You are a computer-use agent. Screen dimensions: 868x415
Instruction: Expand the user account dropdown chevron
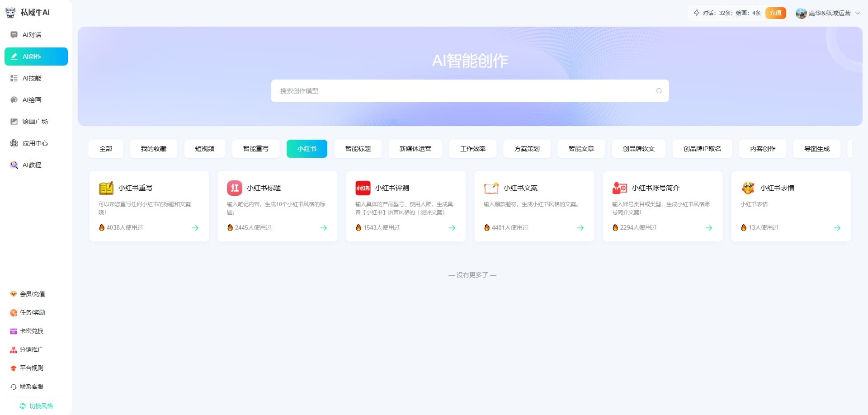(x=858, y=13)
